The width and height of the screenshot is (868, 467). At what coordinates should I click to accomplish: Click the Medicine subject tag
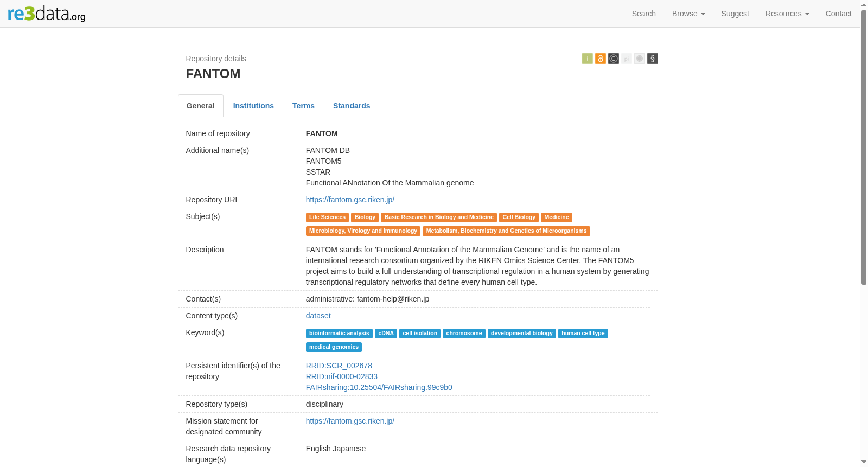point(557,217)
